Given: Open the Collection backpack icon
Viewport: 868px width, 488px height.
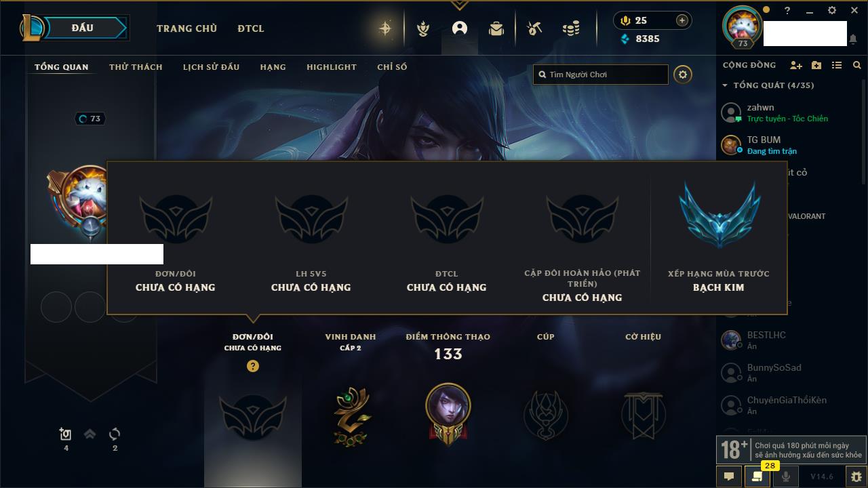Looking at the screenshot, I should [x=496, y=28].
